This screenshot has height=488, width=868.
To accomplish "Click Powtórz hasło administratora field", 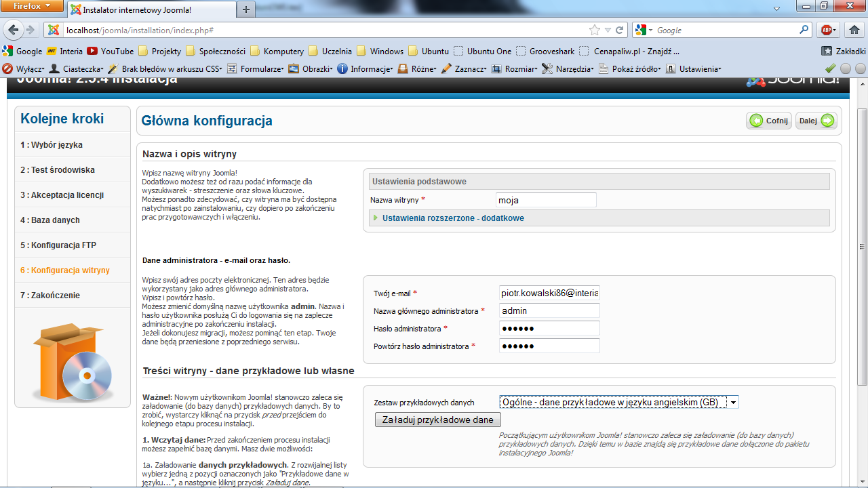I will [x=549, y=346].
